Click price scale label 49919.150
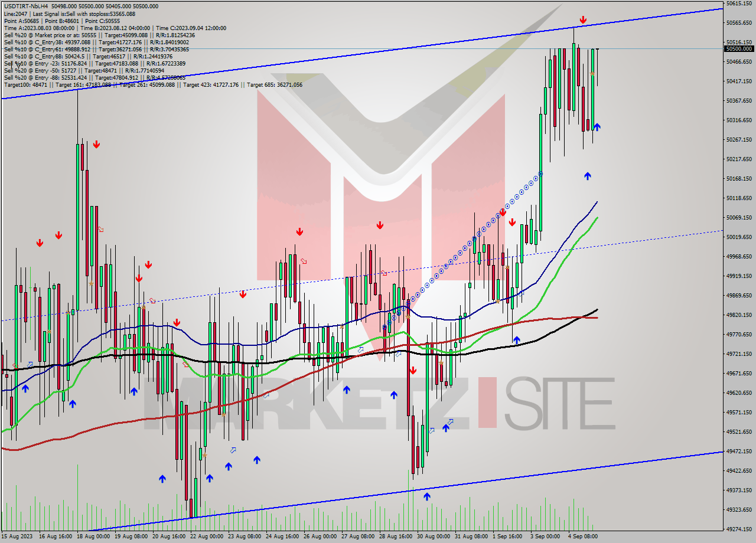756x543 pixels. pos(739,276)
